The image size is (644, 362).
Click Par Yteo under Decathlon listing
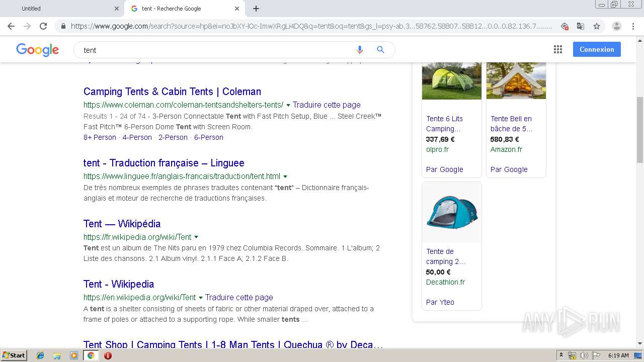(x=440, y=302)
